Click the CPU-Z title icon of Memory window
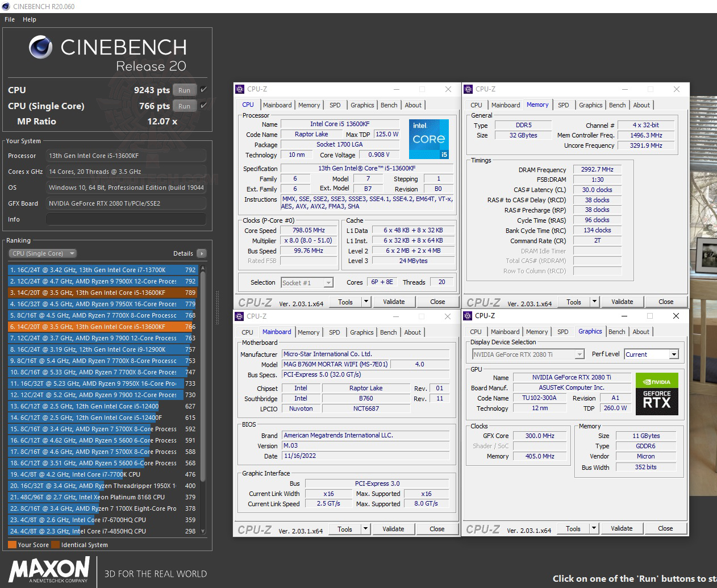The height and width of the screenshot is (588, 717). click(468, 89)
